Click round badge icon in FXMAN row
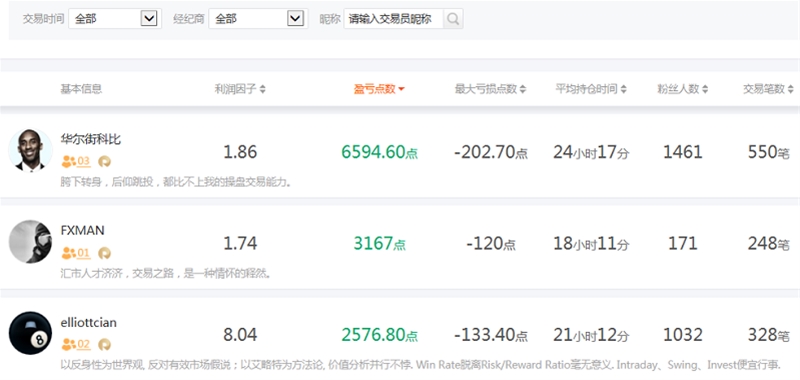Screen dimensions: 800x380 pos(105,253)
